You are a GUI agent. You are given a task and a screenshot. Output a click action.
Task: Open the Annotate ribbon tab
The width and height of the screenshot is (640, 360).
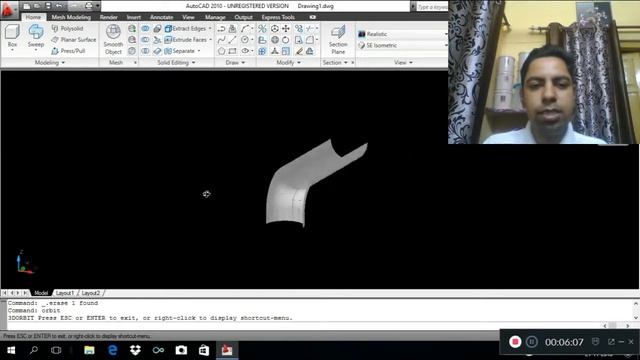click(162, 17)
